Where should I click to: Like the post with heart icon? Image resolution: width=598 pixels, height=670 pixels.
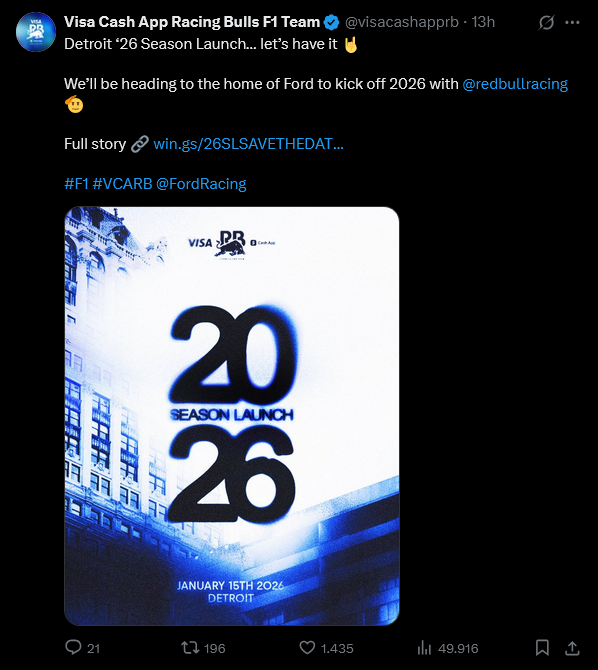click(x=307, y=648)
